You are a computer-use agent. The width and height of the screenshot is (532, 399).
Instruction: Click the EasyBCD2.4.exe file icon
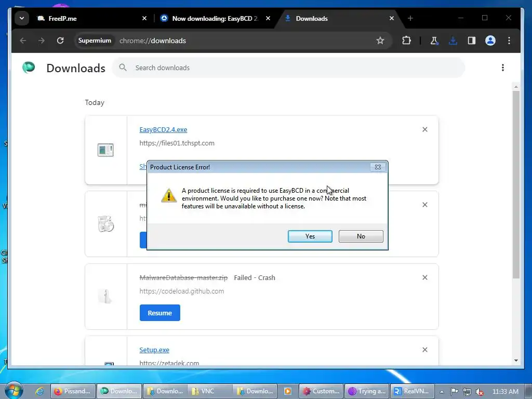pos(105,150)
